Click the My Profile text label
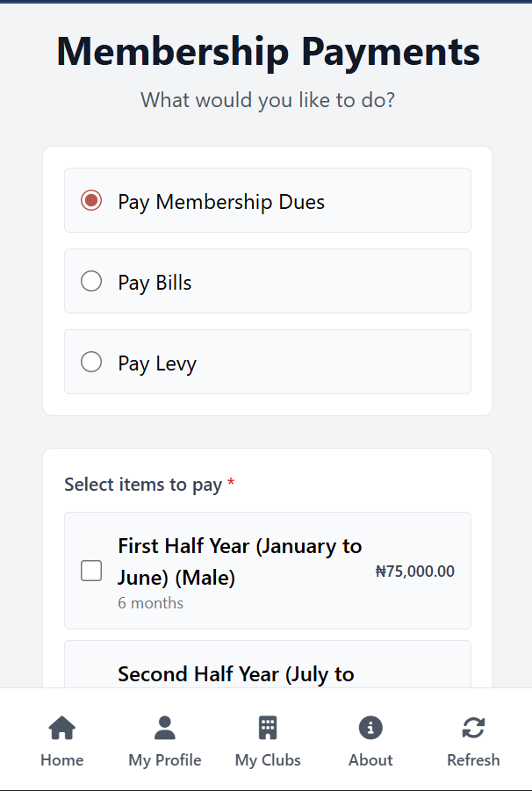Image resolution: width=532 pixels, height=791 pixels. pos(164,760)
